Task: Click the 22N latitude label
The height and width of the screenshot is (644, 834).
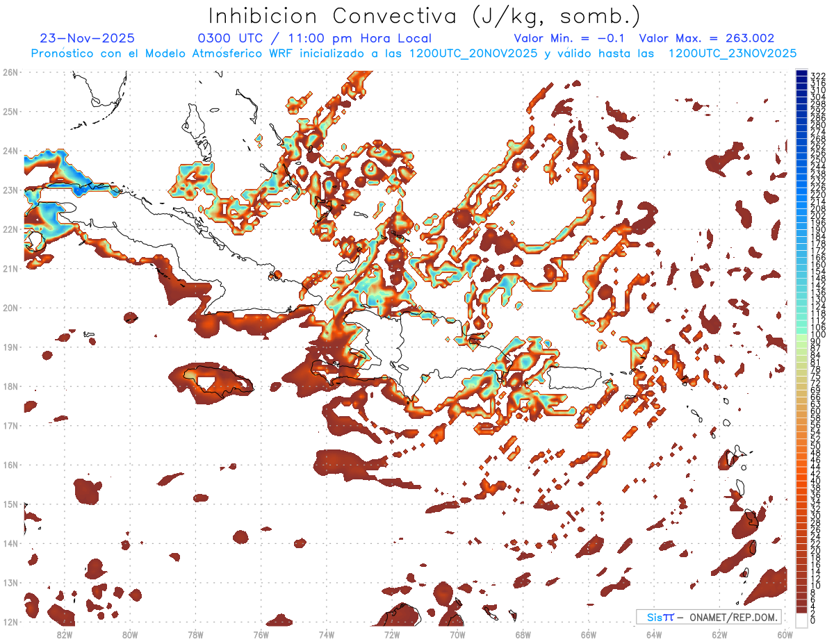Action: click(x=10, y=229)
